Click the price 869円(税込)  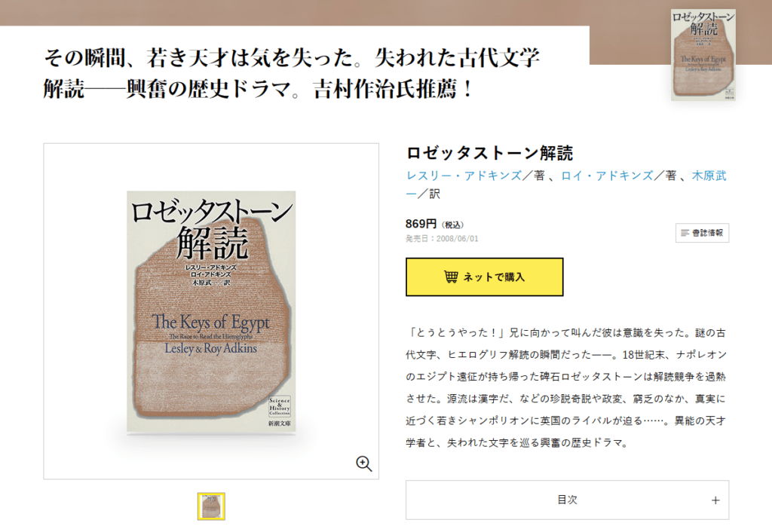coord(434,224)
